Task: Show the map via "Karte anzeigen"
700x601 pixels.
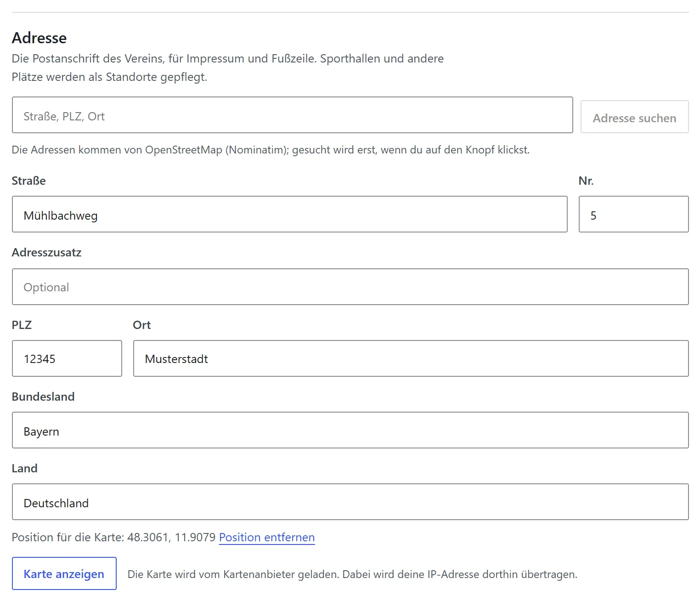Action: 64,573
